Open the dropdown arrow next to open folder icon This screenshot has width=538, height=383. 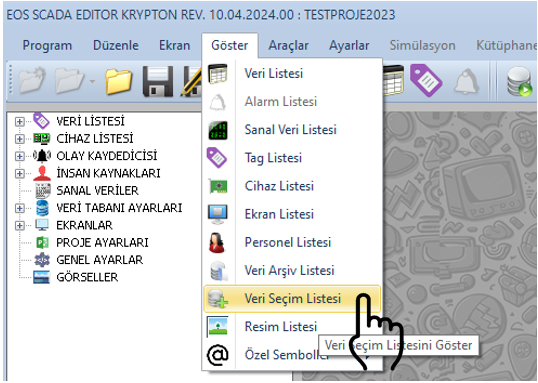(92, 82)
